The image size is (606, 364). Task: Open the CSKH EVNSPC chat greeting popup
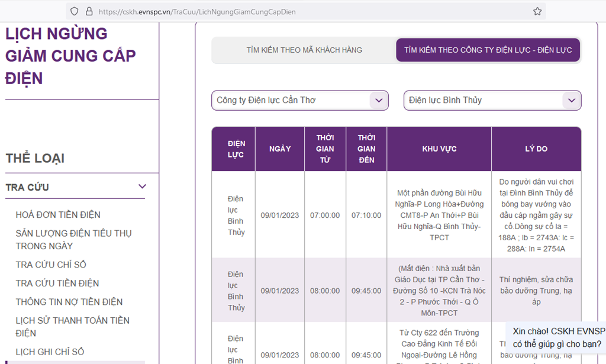[557, 337]
